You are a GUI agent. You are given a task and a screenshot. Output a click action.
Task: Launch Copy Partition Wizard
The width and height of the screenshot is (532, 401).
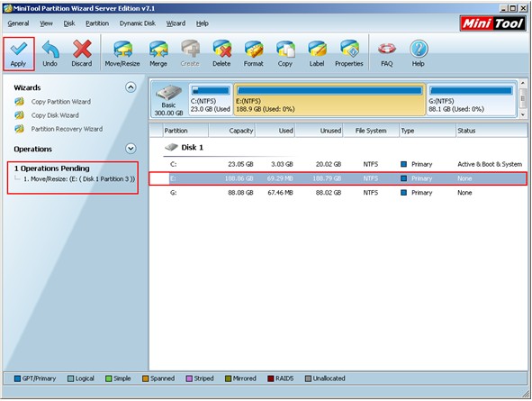coord(61,102)
